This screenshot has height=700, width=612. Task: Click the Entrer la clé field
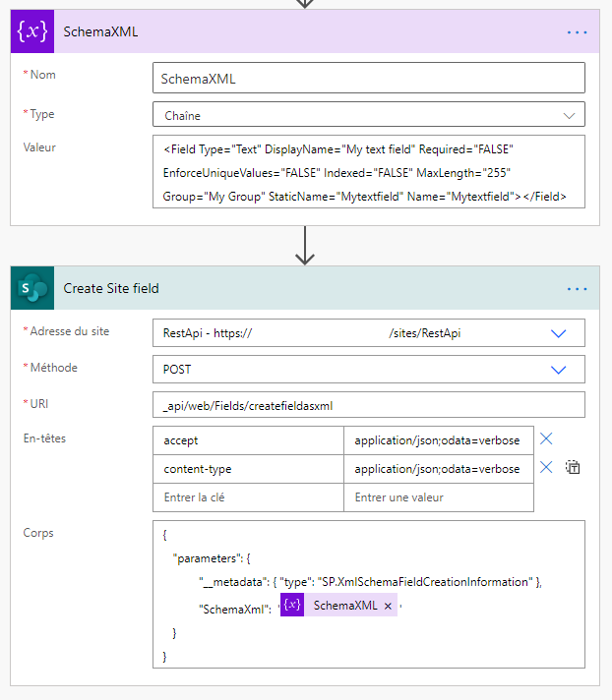(248, 497)
